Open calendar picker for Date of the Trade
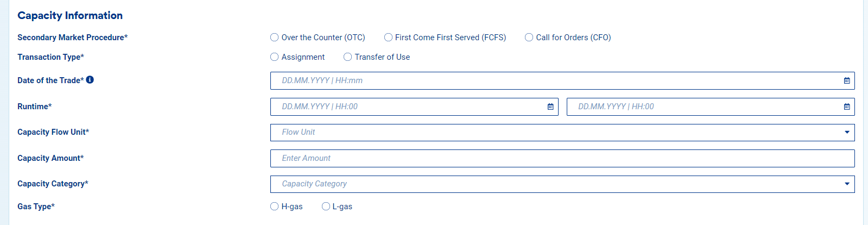The width and height of the screenshot is (868, 225). pos(847,80)
